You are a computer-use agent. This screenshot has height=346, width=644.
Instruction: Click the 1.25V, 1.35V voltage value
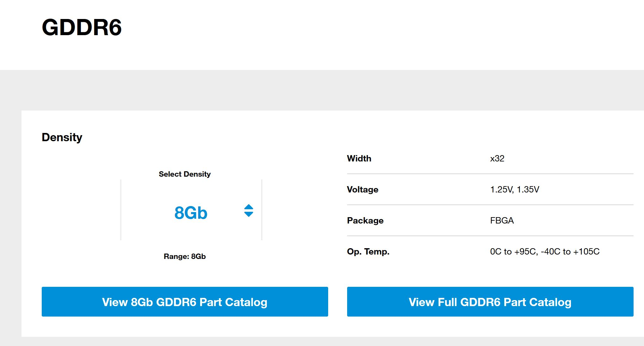coord(514,189)
